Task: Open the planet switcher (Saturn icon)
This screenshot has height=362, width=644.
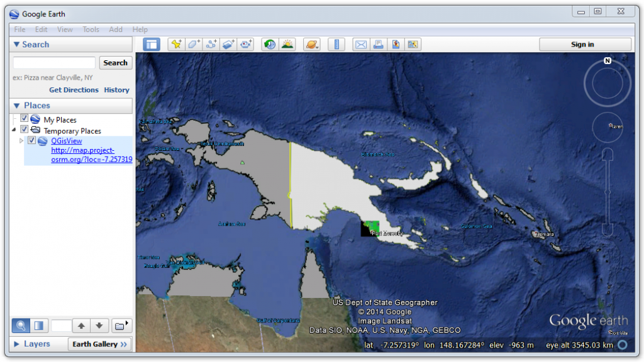Action: (x=312, y=45)
